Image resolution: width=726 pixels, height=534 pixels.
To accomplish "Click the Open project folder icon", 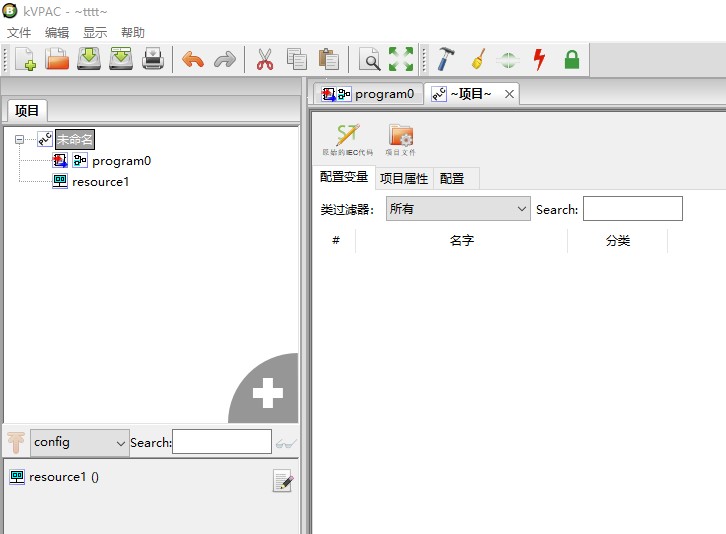I will pos(57,60).
